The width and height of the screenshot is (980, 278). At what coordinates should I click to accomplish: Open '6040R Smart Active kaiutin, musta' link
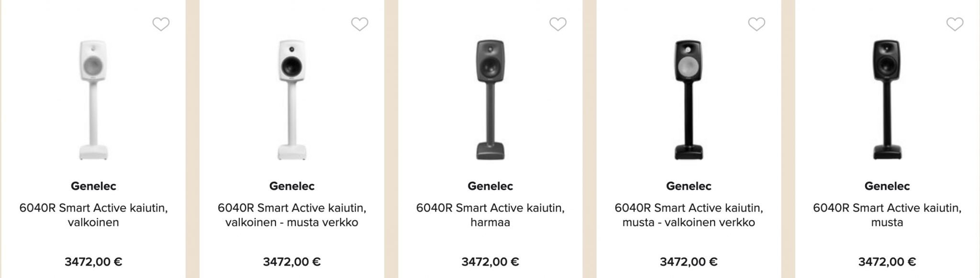coord(887,215)
